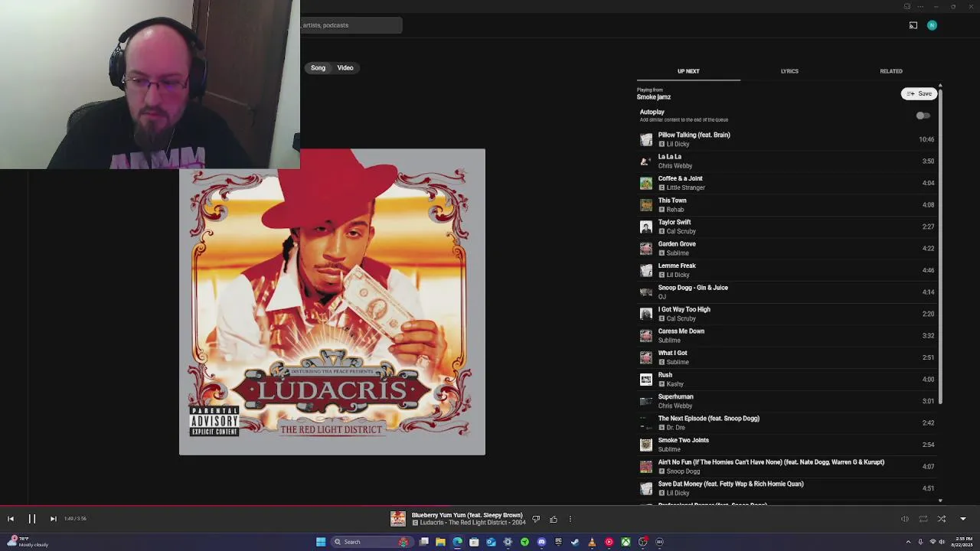Play Rush by Kashy
The width and height of the screenshot is (980, 551).
click(788, 379)
